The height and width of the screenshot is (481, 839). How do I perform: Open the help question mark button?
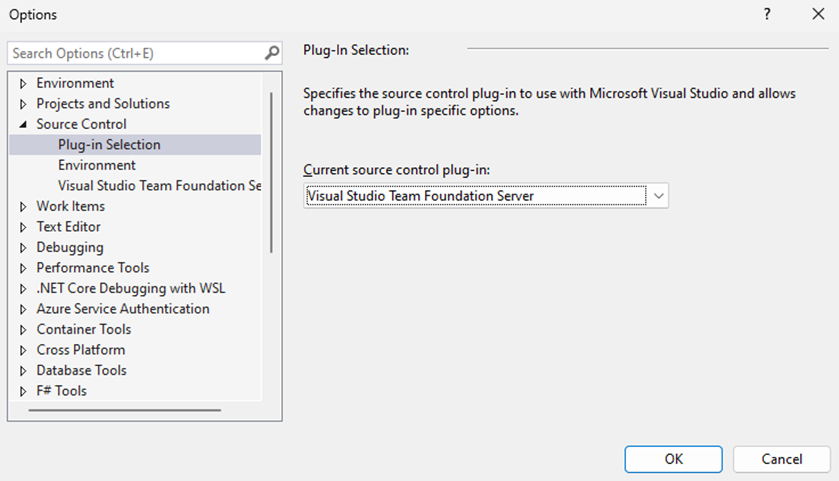[x=767, y=14]
